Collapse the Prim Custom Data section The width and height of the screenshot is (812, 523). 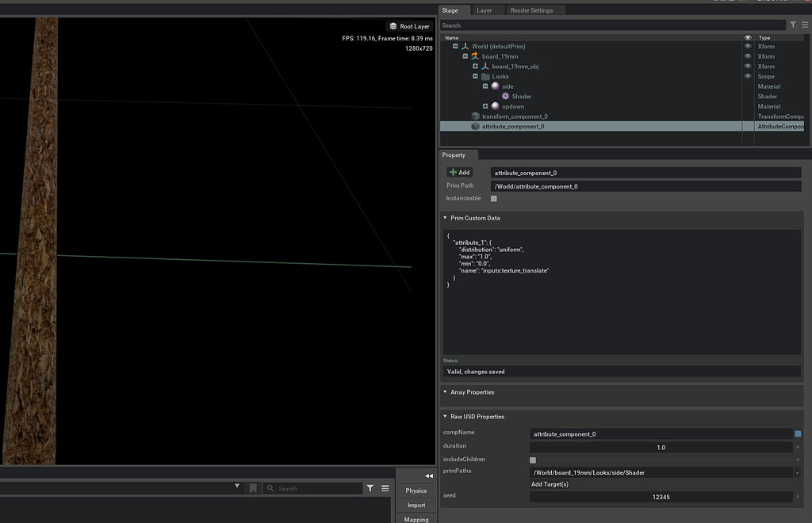[445, 218]
